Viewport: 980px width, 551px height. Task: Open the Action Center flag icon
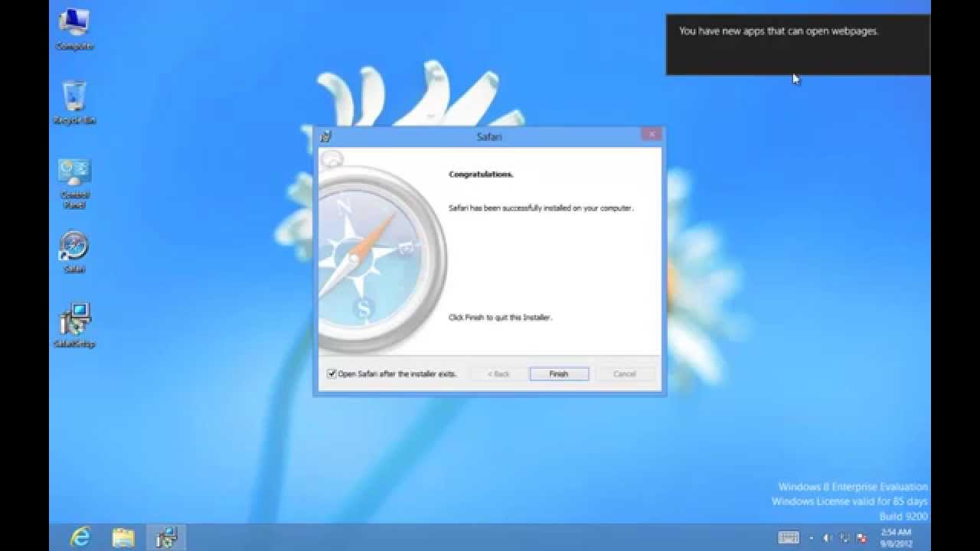[861, 538]
